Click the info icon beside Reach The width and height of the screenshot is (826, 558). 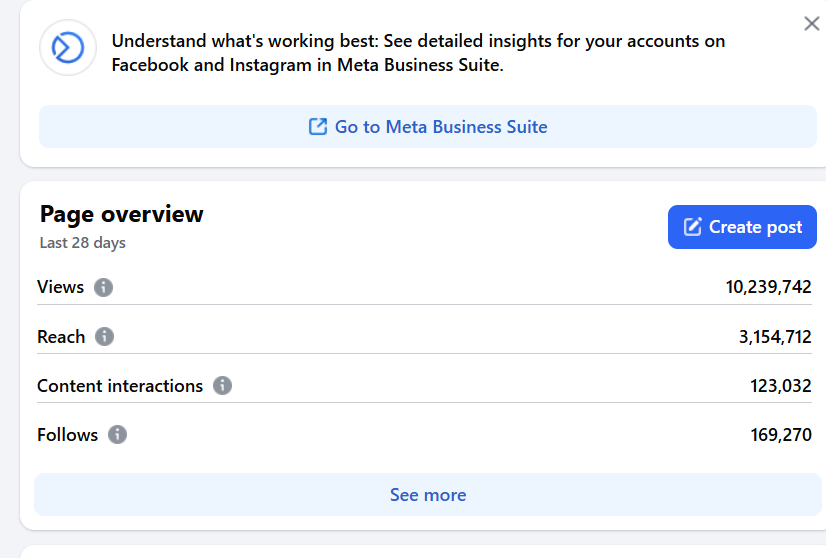click(104, 336)
